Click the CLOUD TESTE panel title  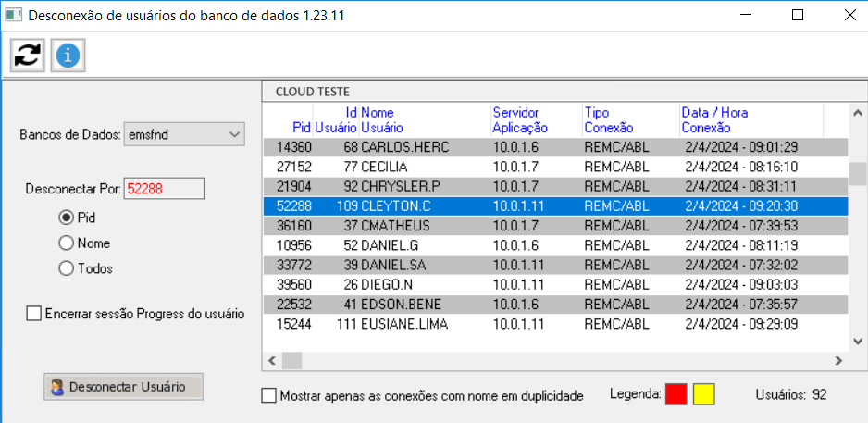pos(312,92)
